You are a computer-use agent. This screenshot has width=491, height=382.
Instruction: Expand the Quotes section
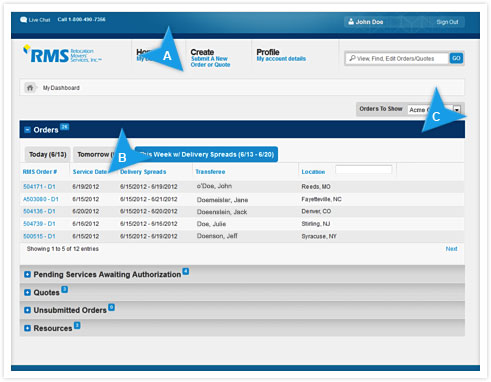click(27, 292)
